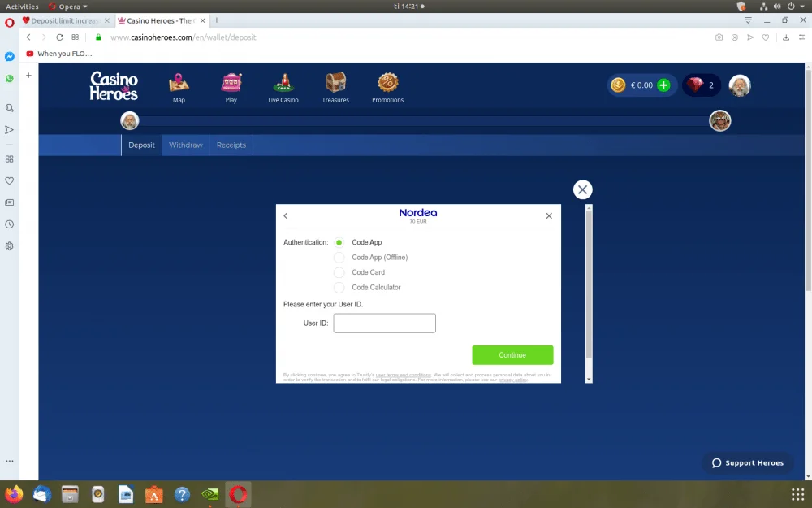This screenshot has height=508, width=812.
Task: Click the green plus add funds icon
Action: (x=663, y=85)
